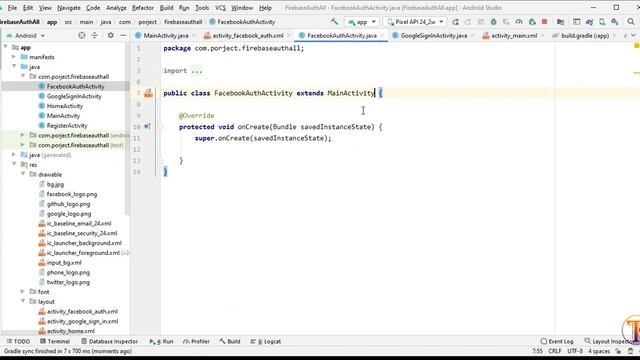Click the Search Everywhere magnifier icon
This screenshot has width=640, height=360.
click(631, 22)
